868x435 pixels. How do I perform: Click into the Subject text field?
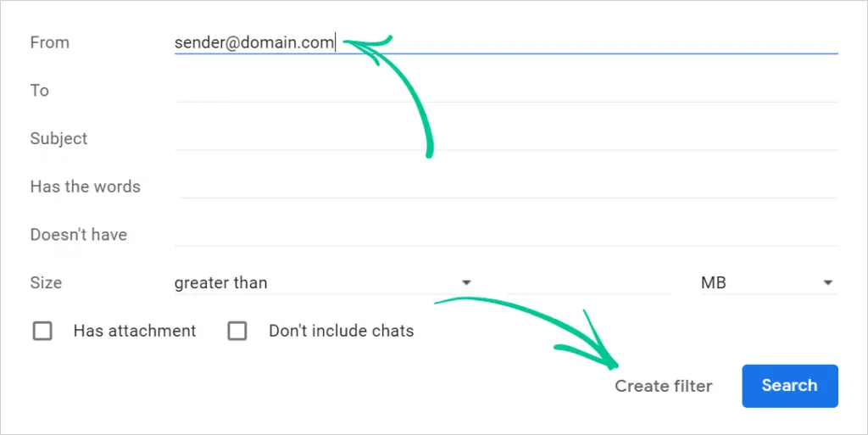[x=505, y=138]
